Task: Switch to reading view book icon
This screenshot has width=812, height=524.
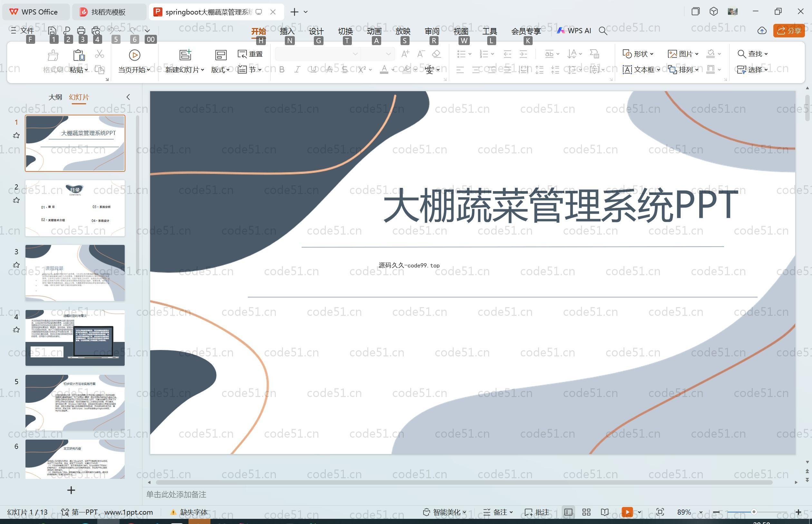Action: 604,512
